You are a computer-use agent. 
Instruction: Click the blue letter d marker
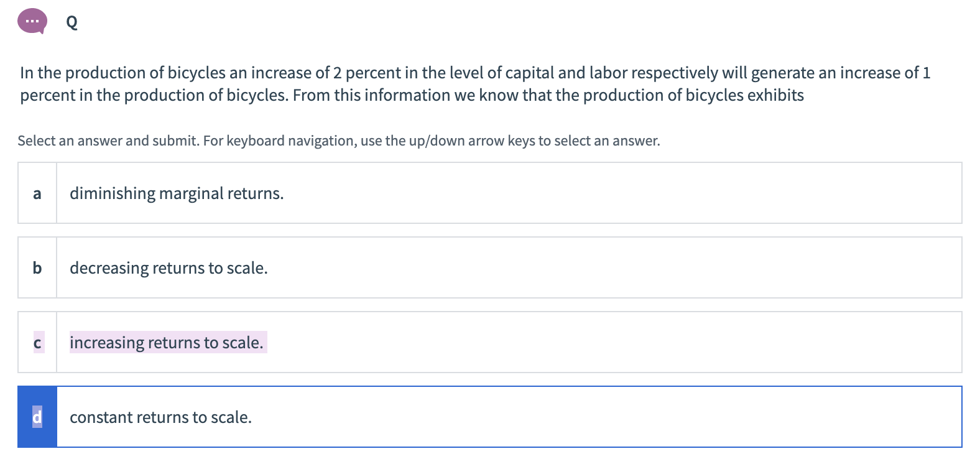click(37, 417)
